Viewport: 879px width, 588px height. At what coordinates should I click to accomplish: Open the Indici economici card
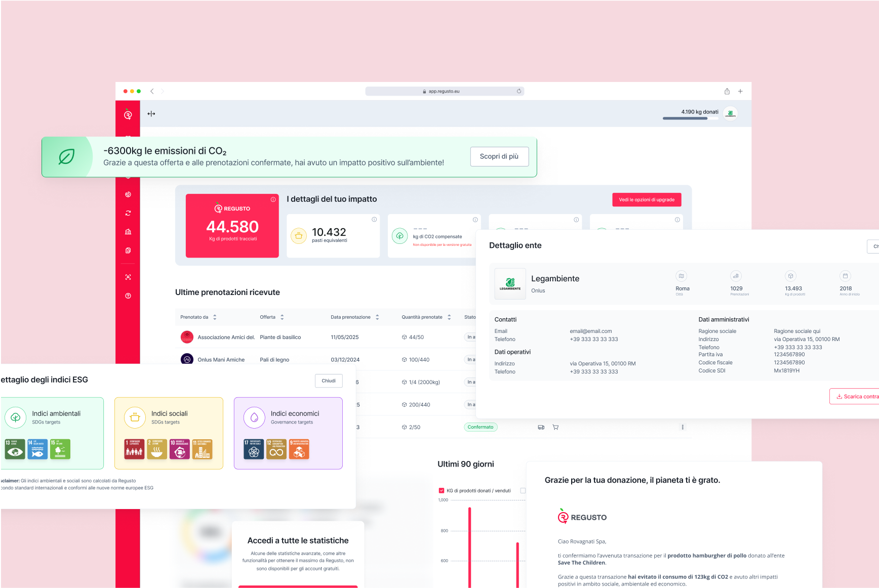click(288, 433)
